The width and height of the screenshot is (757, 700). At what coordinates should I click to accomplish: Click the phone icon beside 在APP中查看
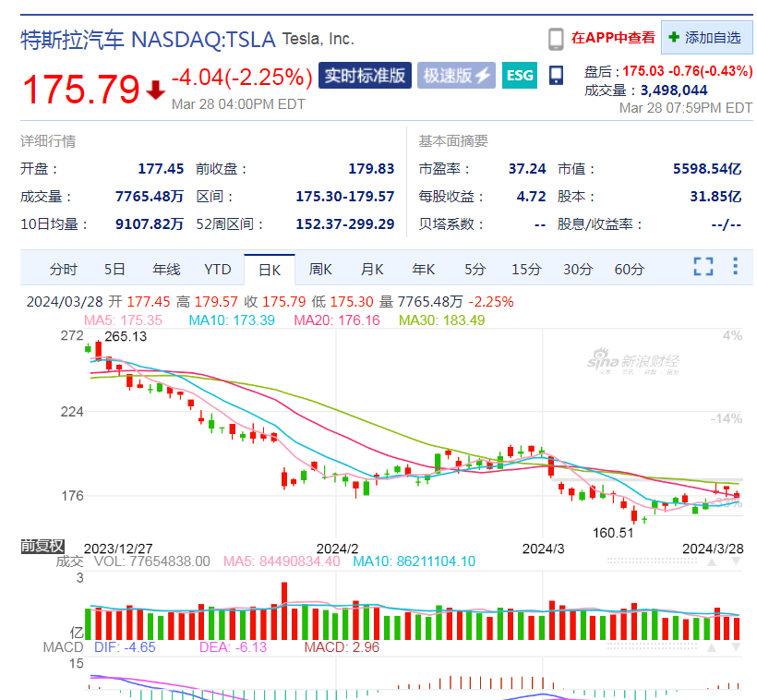point(556,39)
